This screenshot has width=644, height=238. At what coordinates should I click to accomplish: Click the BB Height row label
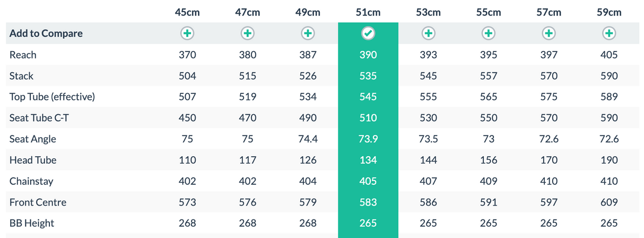click(32, 223)
